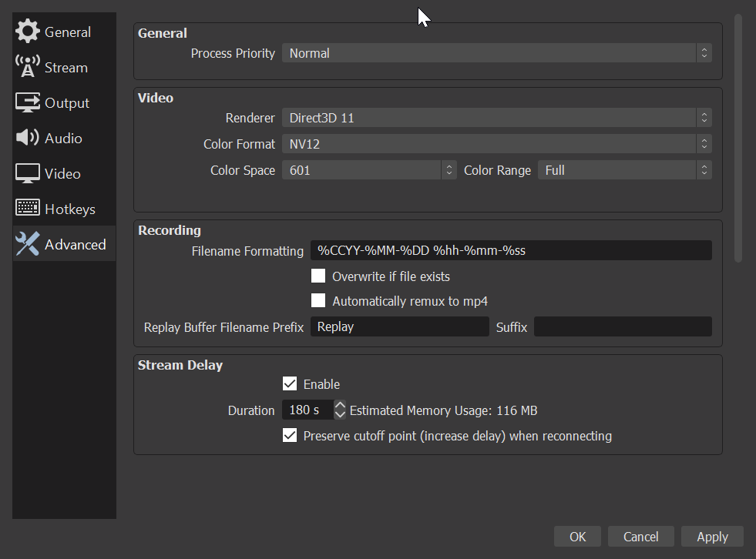The height and width of the screenshot is (559, 756).
Task: Click the Cancel button
Action: point(640,537)
